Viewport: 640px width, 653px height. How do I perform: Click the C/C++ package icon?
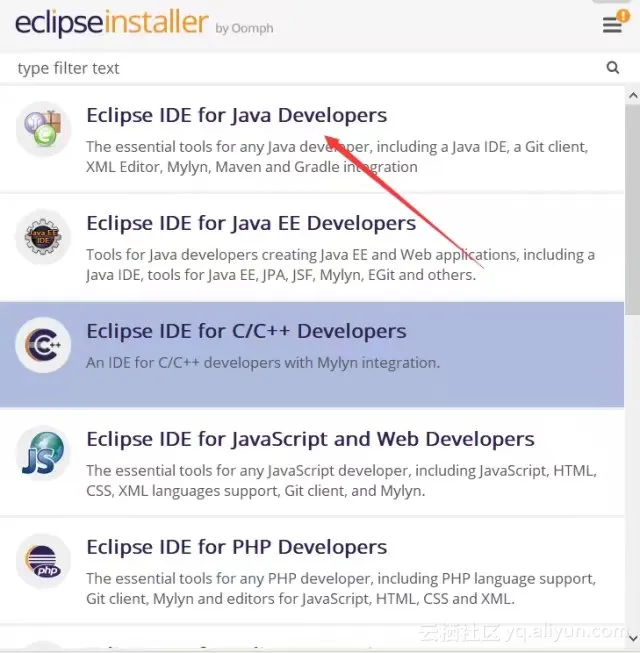pyautogui.click(x=43, y=345)
